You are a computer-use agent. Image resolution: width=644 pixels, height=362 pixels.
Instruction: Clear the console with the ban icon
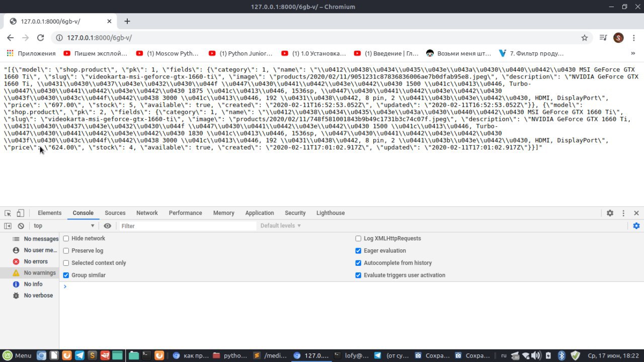(21, 226)
